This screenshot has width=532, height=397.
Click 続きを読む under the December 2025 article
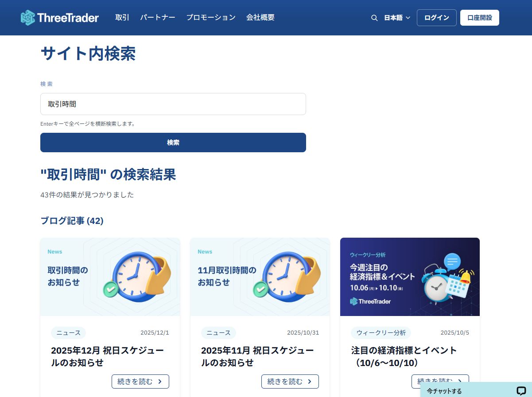pos(140,382)
